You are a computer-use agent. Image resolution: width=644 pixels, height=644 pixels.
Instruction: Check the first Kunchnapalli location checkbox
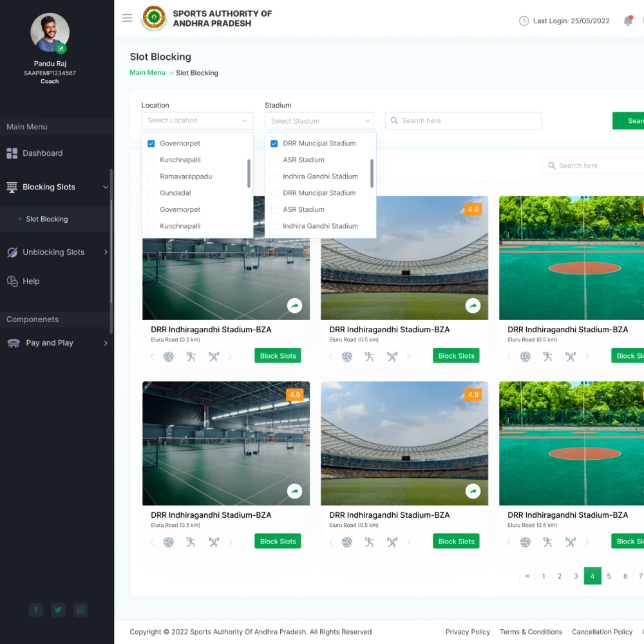tap(151, 160)
